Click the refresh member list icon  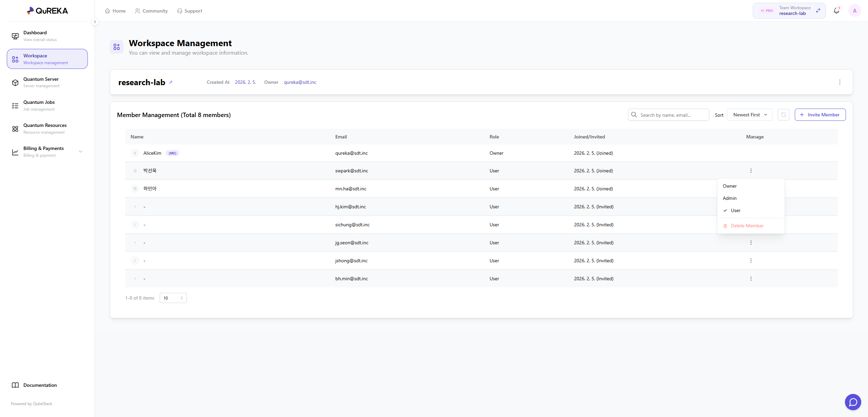pos(783,115)
